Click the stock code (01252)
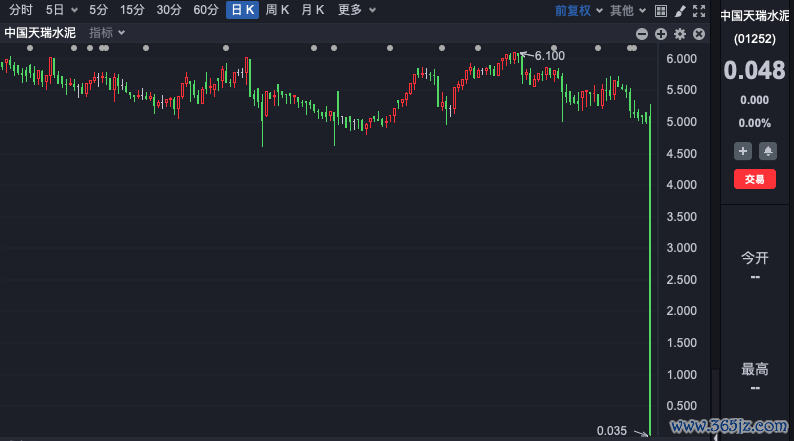The width and height of the screenshot is (794, 441). click(x=755, y=38)
